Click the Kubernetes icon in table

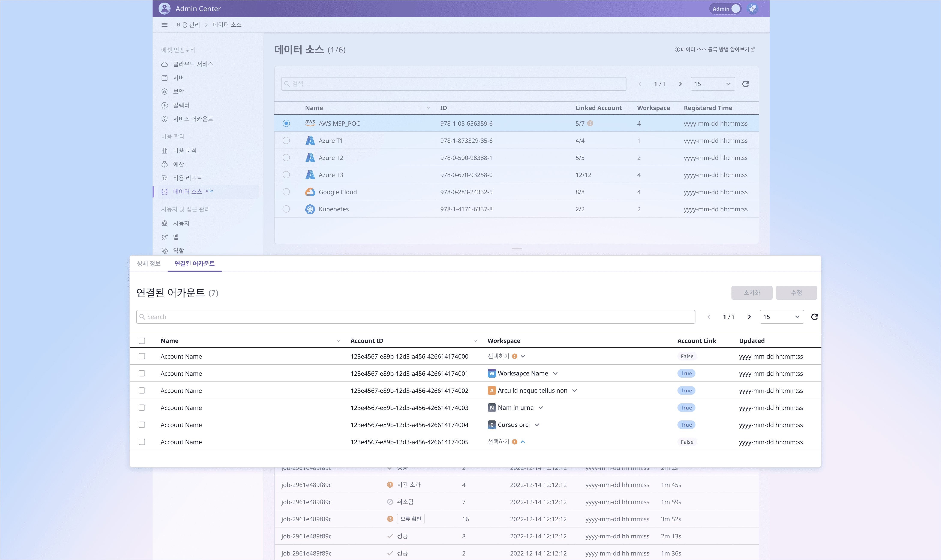pos(310,209)
